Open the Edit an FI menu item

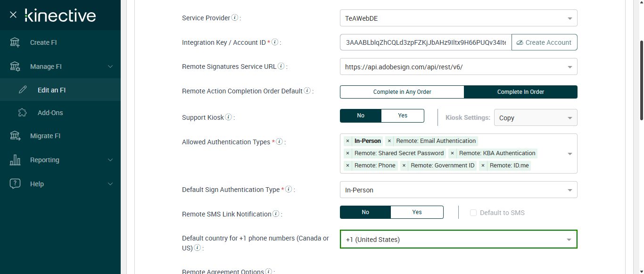tap(51, 90)
